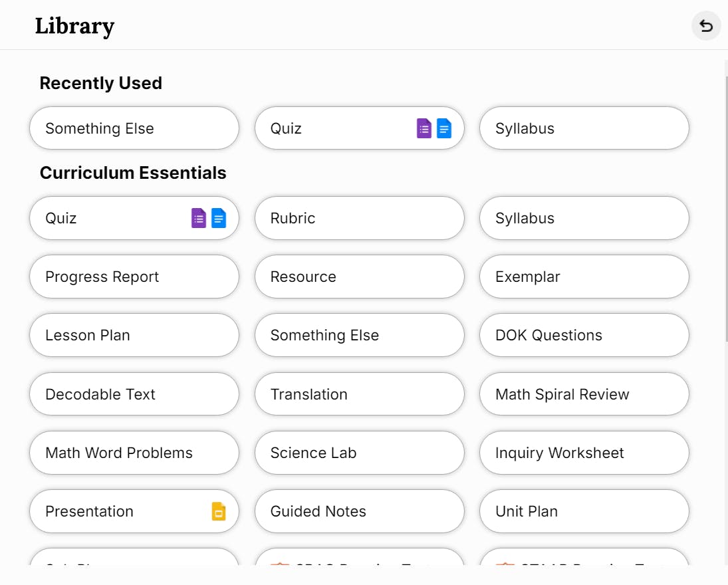The height and width of the screenshot is (585, 728).
Task: Choose the Translation tool
Action: coord(359,394)
